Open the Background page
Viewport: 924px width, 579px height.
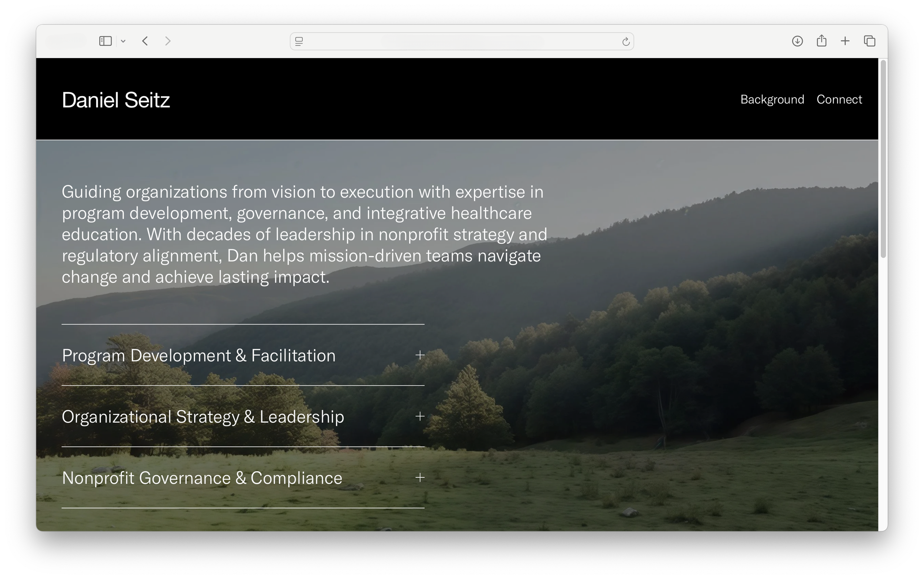pos(772,99)
